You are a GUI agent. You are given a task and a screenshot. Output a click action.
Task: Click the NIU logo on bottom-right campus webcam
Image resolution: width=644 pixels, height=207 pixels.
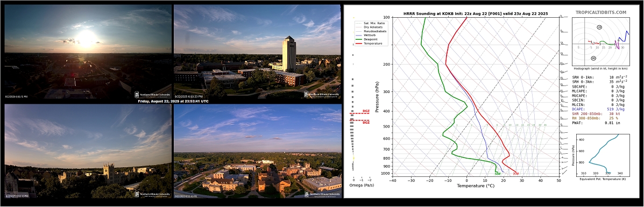click(322, 194)
